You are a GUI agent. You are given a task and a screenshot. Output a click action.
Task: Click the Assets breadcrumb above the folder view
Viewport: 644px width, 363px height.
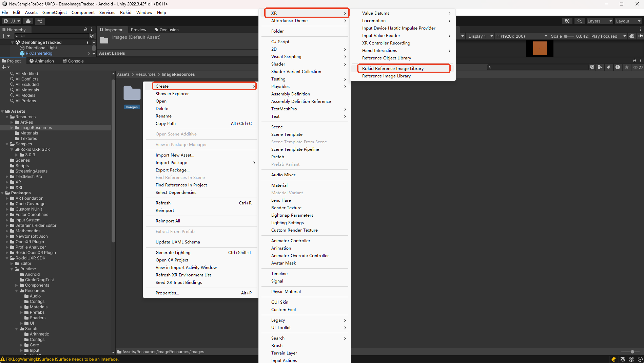pyautogui.click(x=123, y=74)
